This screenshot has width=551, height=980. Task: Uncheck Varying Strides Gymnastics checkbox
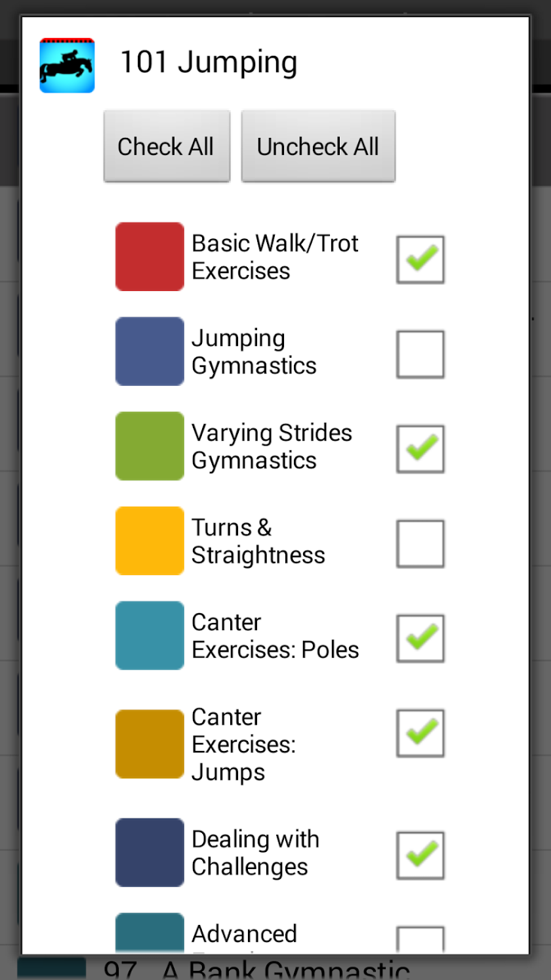click(x=420, y=449)
